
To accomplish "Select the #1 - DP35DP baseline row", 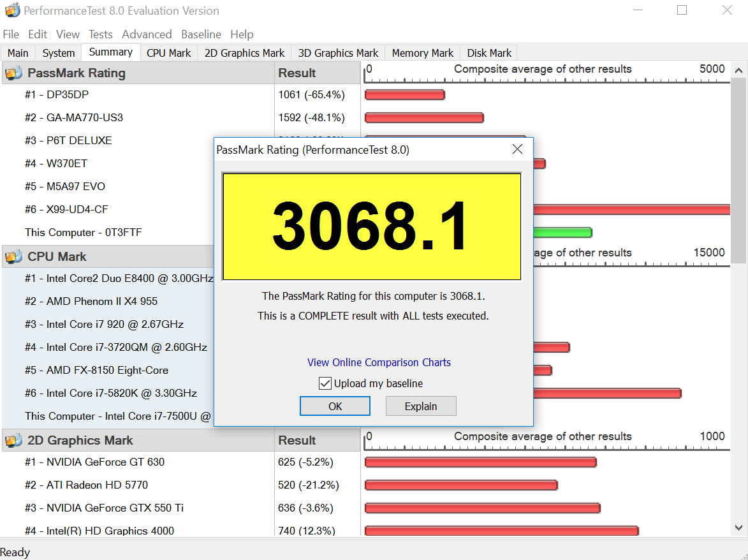I will pyautogui.click(x=57, y=94).
